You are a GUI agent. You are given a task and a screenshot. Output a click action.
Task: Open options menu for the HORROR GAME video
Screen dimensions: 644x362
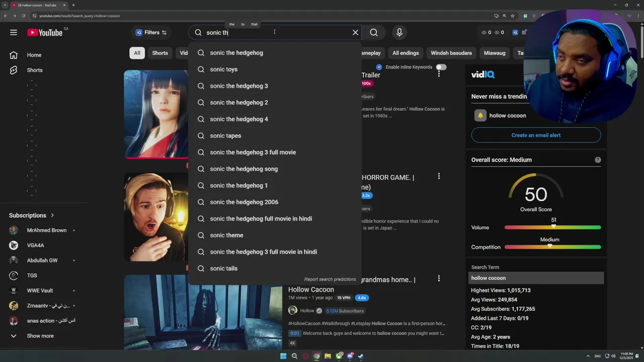pyautogui.click(x=439, y=176)
